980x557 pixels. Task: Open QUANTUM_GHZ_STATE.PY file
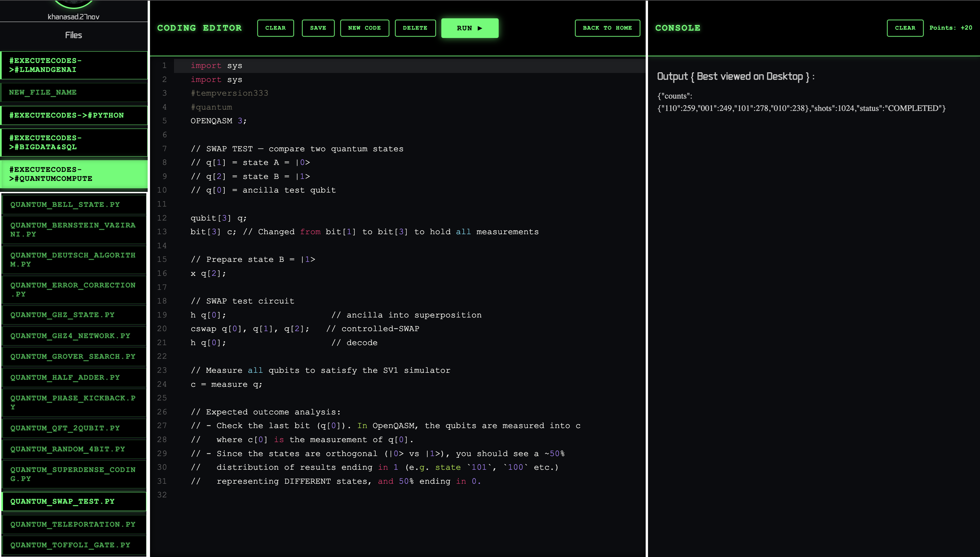pyautogui.click(x=74, y=315)
